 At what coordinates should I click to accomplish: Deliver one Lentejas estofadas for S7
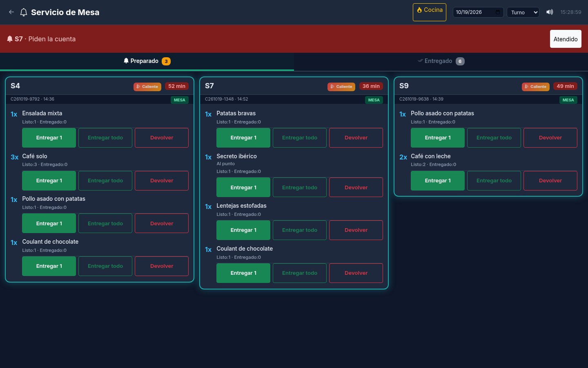click(243, 230)
